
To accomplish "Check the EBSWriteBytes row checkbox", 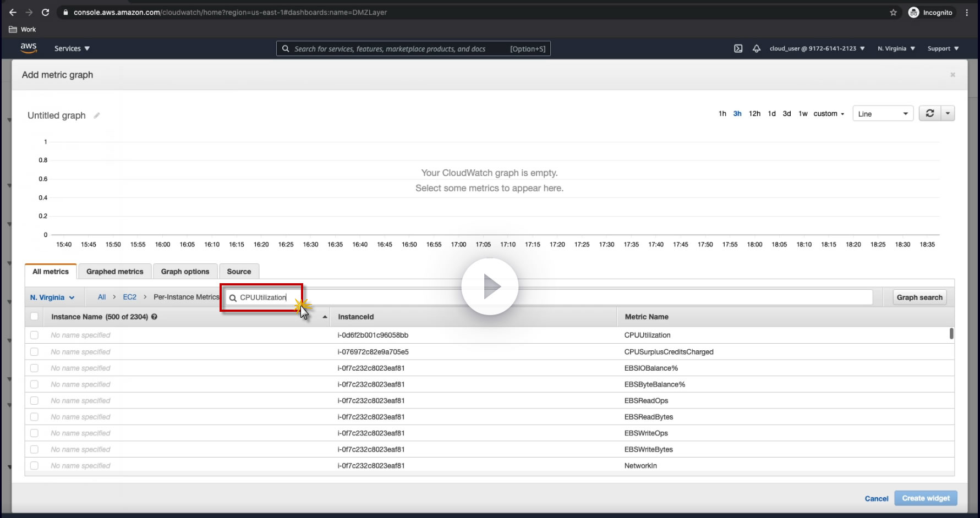I will pyautogui.click(x=34, y=449).
